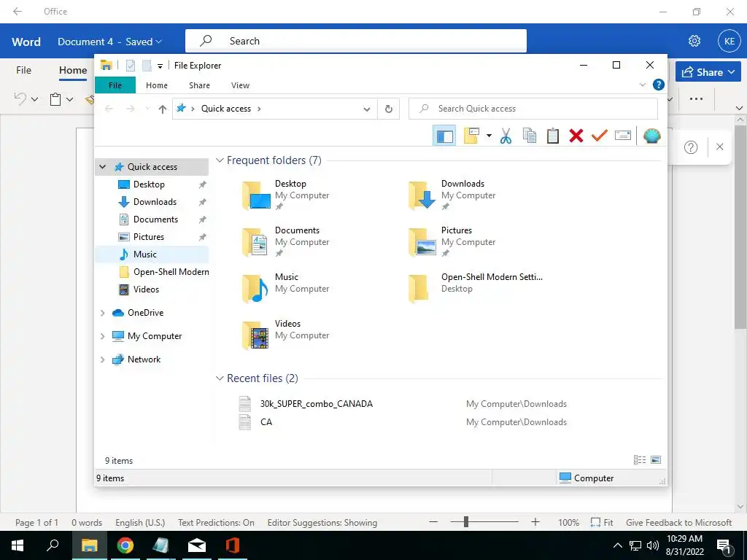Click the Word ribbon more options ellipsis
This screenshot has width=747, height=560.
click(696, 99)
